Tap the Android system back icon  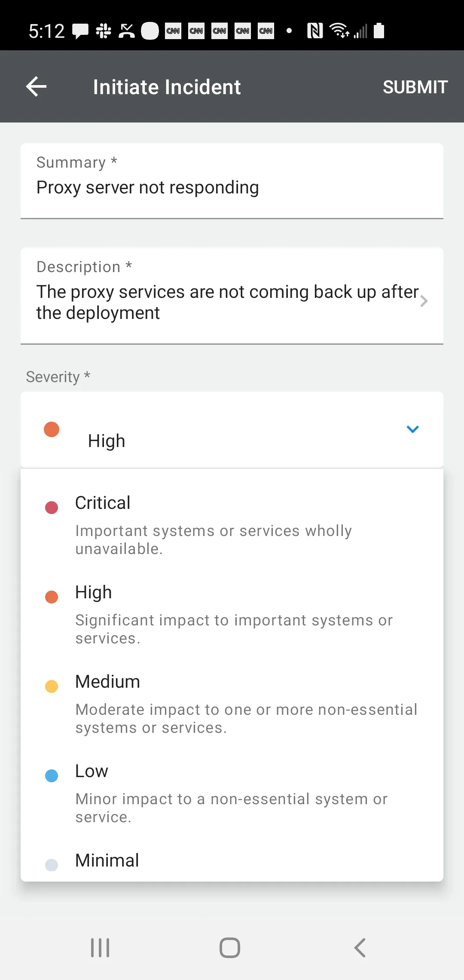pyautogui.click(x=360, y=948)
